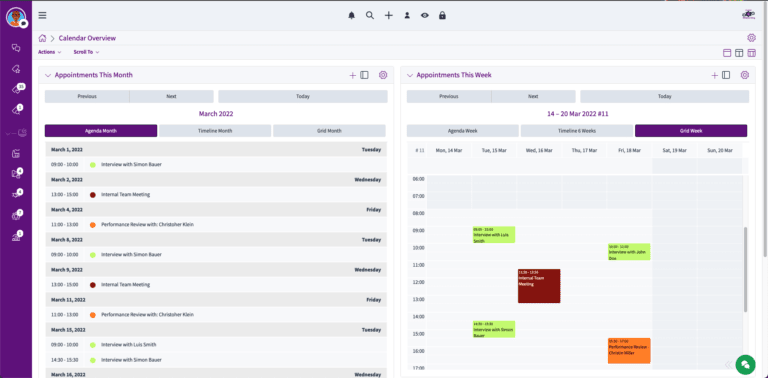Click double-chevron collapse arrows at bottom right
Viewport: 768px width, 378px height.
tap(728, 364)
